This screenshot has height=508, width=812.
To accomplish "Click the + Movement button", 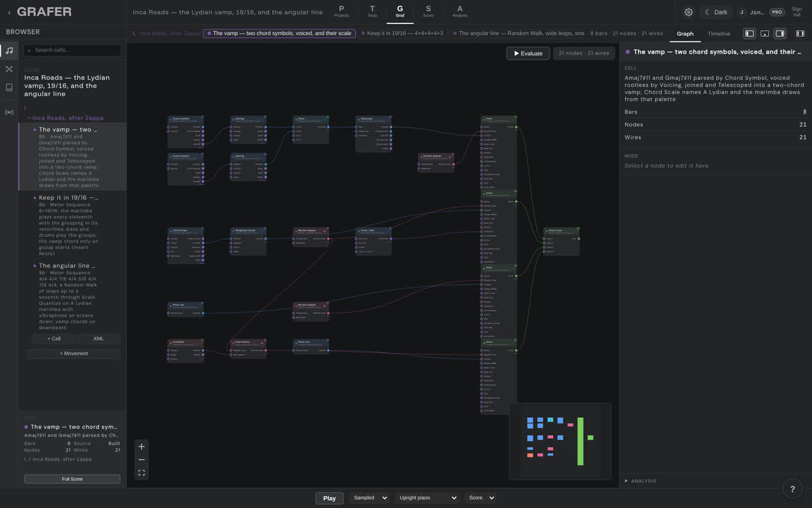I will [x=74, y=353].
